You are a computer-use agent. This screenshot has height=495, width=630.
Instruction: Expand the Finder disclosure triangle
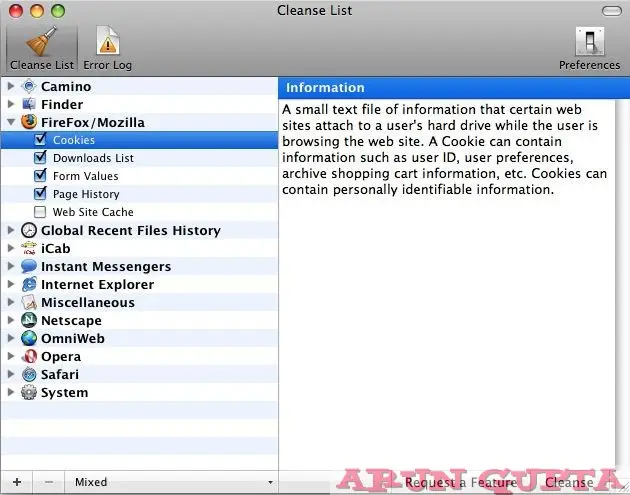[x=11, y=104]
